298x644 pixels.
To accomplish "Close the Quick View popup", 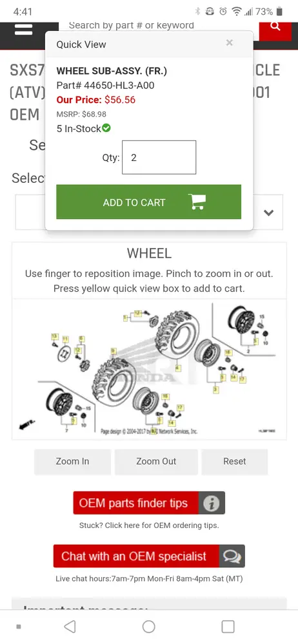I will pyautogui.click(x=229, y=43).
